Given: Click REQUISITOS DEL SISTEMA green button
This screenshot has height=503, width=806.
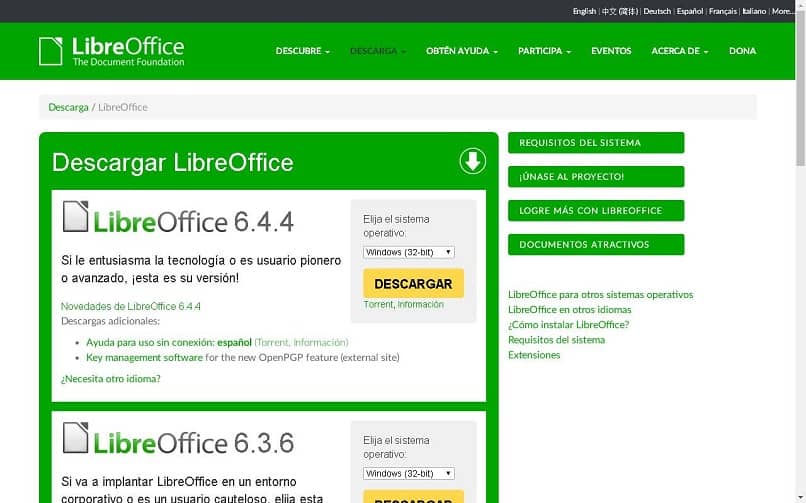Looking at the screenshot, I should (x=596, y=143).
